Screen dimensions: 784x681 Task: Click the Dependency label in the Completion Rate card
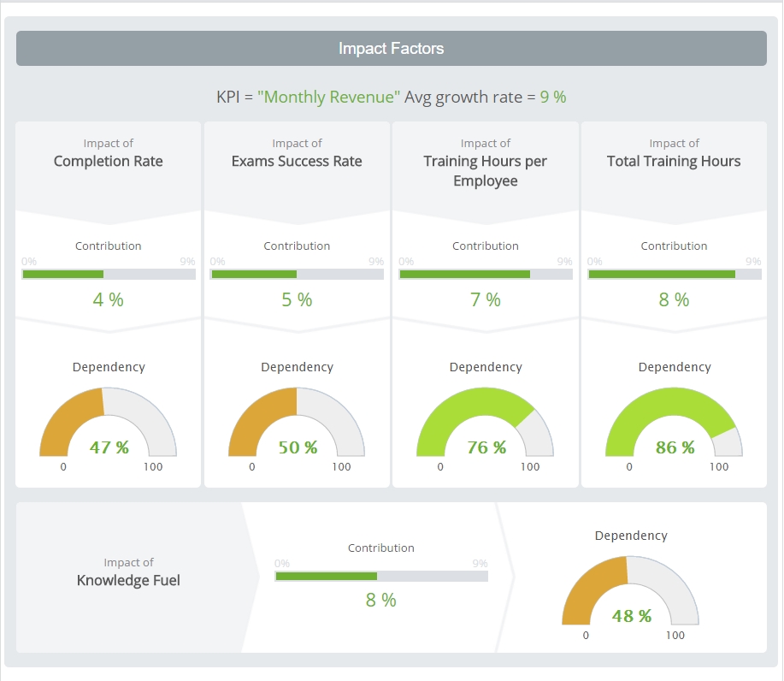point(109,367)
